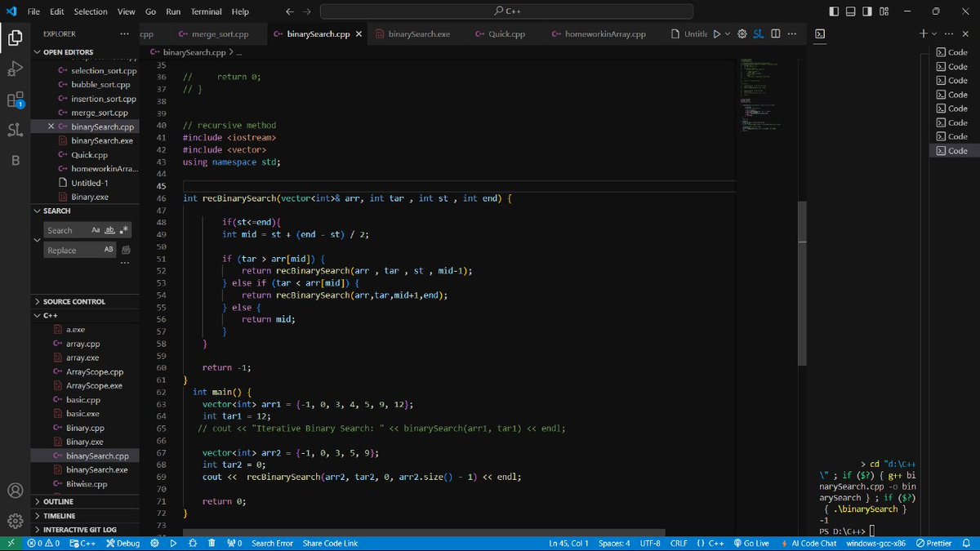The height and width of the screenshot is (551, 980).
Task: Toggle Match Case in search field
Action: click(96, 230)
